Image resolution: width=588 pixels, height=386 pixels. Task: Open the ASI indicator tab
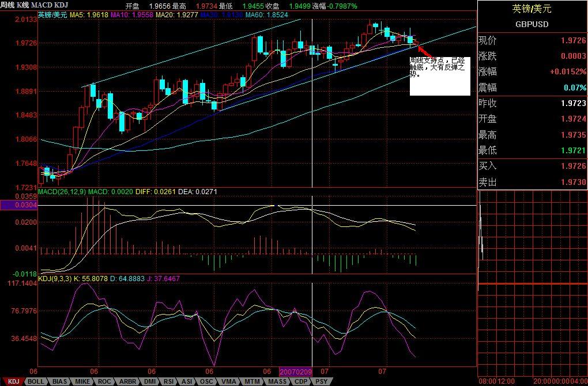[187, 381]
